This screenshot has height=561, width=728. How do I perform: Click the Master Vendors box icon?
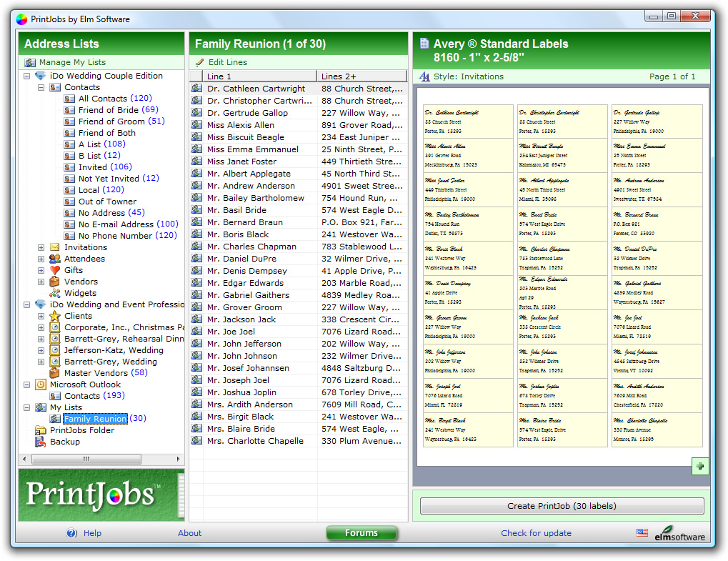[x=55, y=373]
